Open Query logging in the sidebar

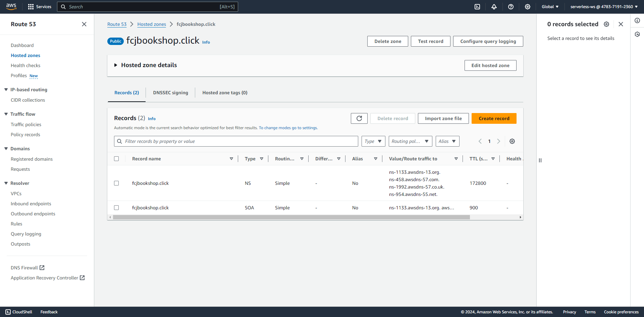pyautogui.click(x=26, y=234)
